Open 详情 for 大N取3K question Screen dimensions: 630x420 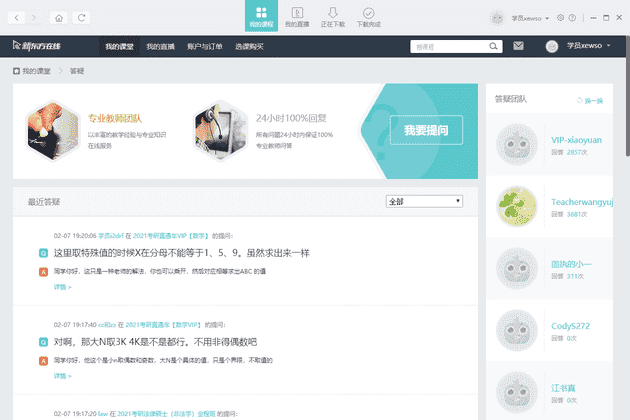pos(62,376)
